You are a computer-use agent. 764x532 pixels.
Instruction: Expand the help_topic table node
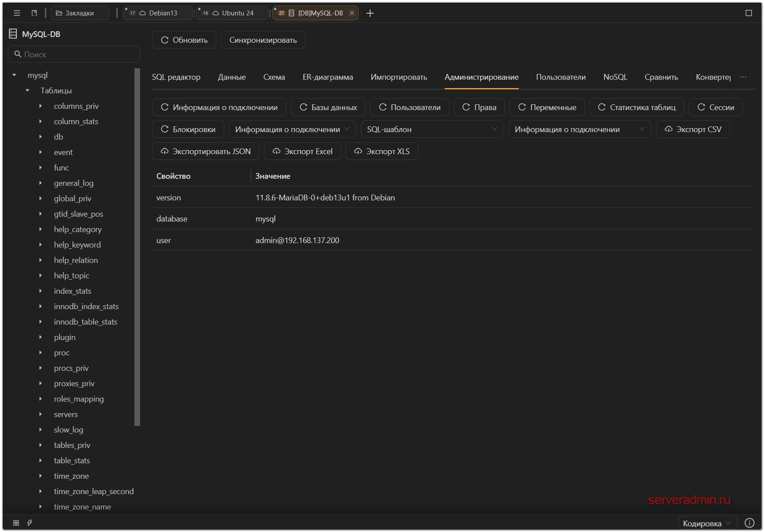click(x=41, y=276)
